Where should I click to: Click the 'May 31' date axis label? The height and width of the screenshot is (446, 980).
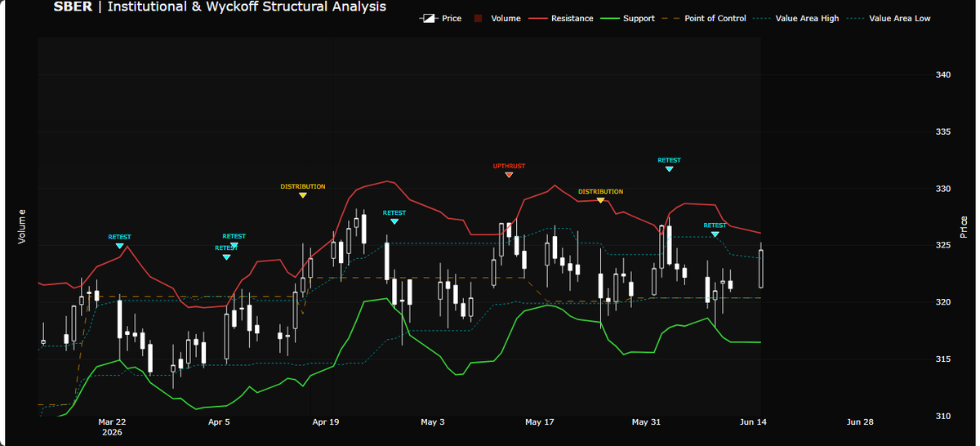pyautogui.click(x=646, y=422)
